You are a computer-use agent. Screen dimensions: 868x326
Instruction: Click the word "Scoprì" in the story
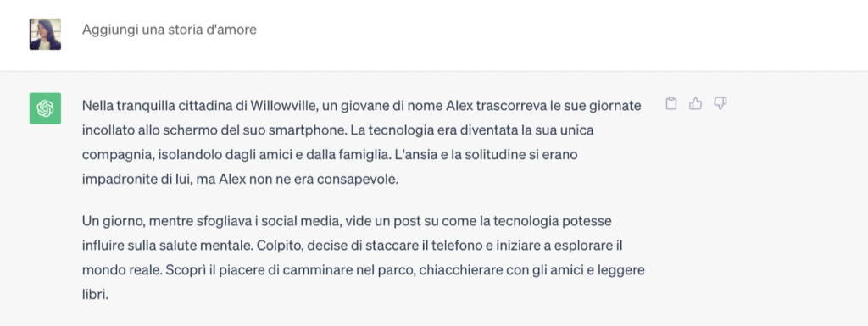(x=144, y=270)
